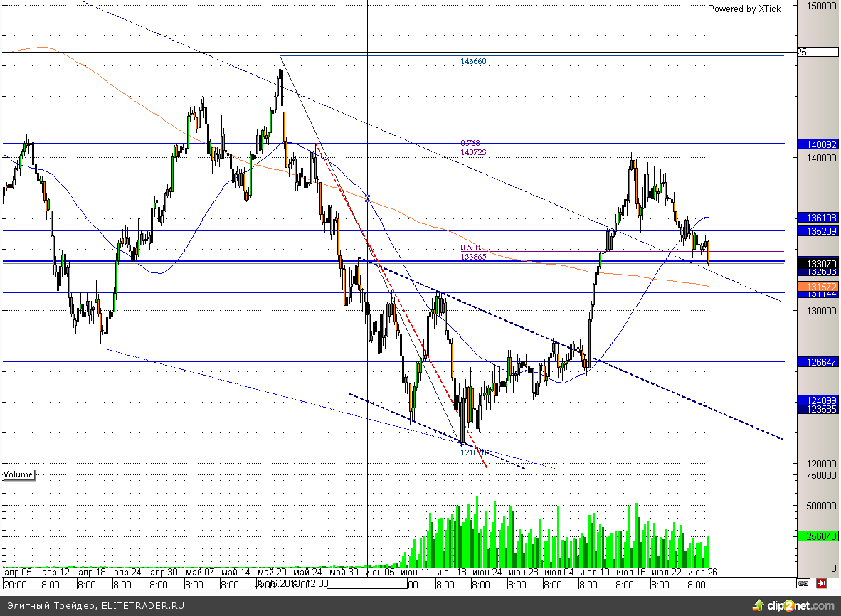Click the green 256840 volume value tag
The image size is (841, 616).
tap(817, 536)
